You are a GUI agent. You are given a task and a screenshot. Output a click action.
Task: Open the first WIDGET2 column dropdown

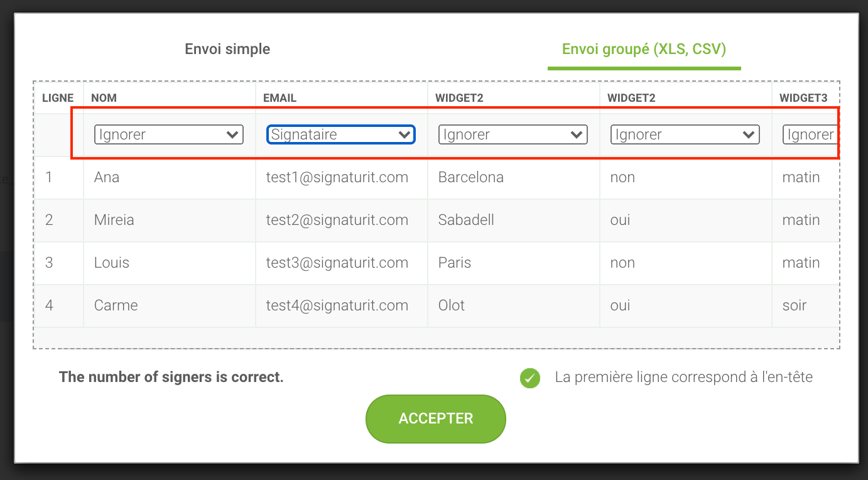[x=513, y=134]
